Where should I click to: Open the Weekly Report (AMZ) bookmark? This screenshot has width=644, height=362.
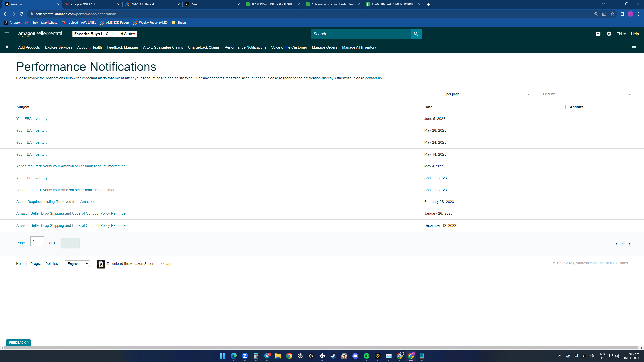coord(150,23)
